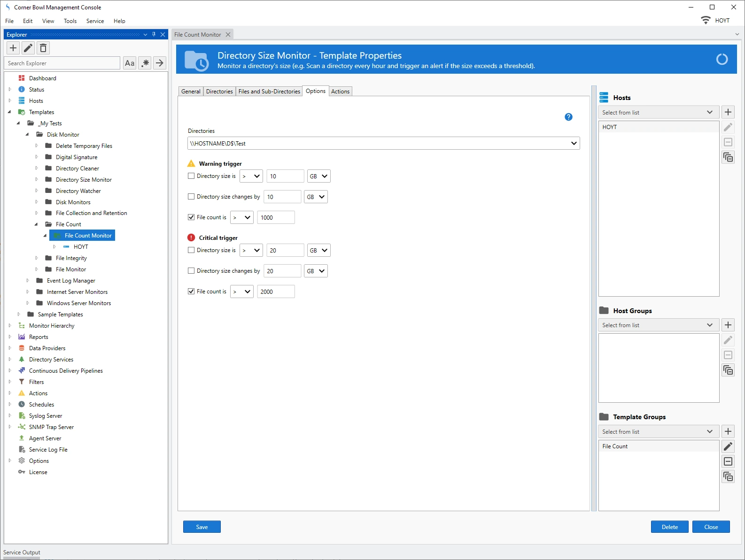Open the Host Groups 'Select from list' dropdown
This screenshot has height=560, width=745.
[x=658, y=325]
